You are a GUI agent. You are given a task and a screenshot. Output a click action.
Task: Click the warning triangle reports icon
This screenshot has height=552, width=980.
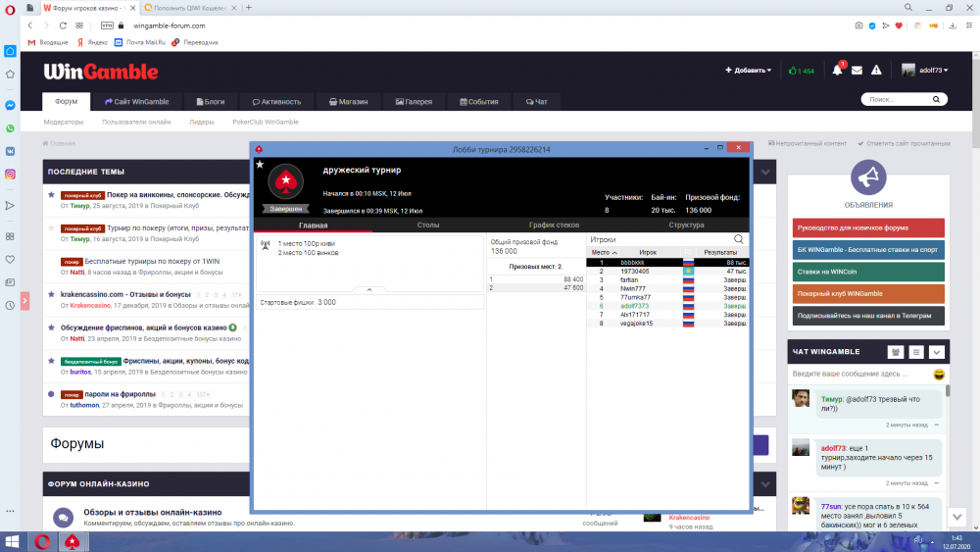pos(876,71)
